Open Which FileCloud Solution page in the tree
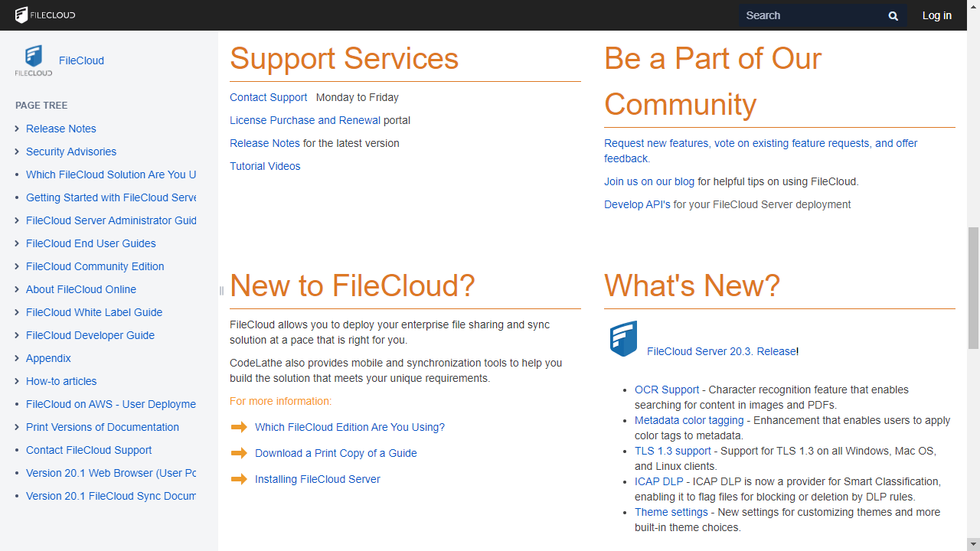Image resolution: width=980 pixels, height=551 pixels. (x=111, y=174)
